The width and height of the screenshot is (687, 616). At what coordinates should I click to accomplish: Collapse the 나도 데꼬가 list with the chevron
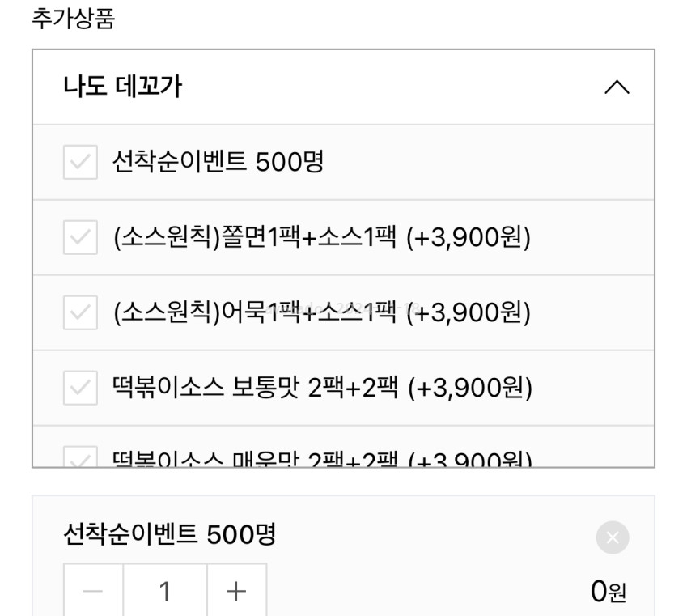[x=617, y=87]
